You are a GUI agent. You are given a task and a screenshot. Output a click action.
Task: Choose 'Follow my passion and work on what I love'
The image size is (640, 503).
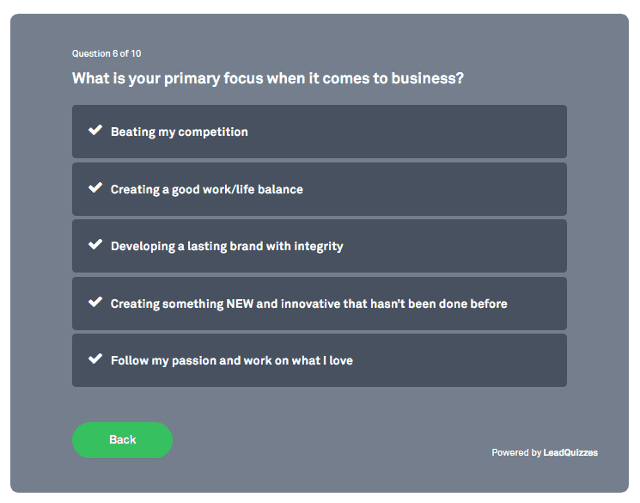tap(231, 360)
